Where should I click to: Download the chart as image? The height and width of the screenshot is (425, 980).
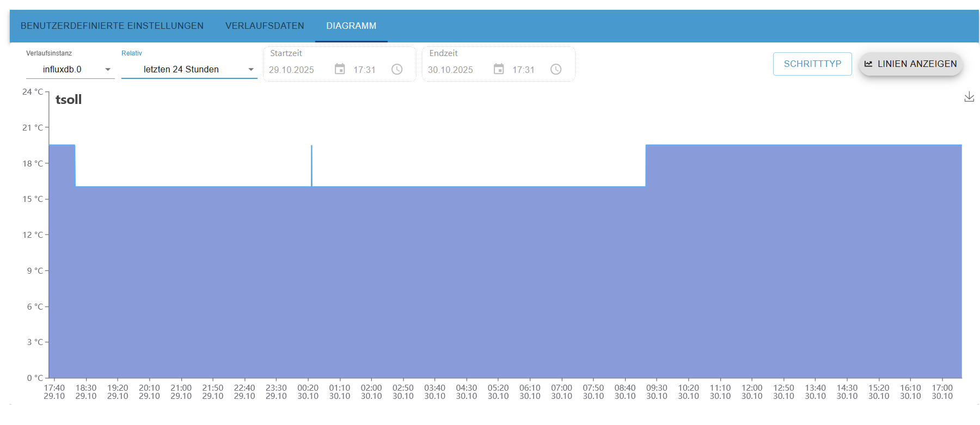point(969,97)
